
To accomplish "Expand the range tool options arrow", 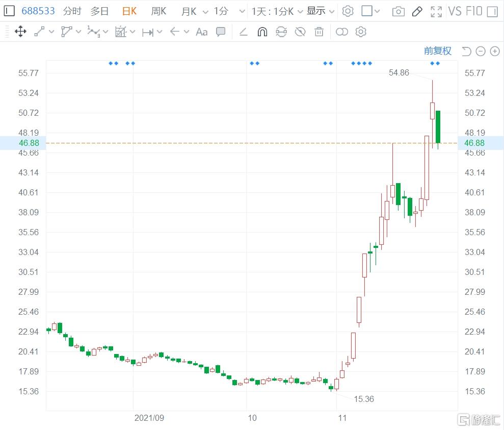I will pos(160,32).
